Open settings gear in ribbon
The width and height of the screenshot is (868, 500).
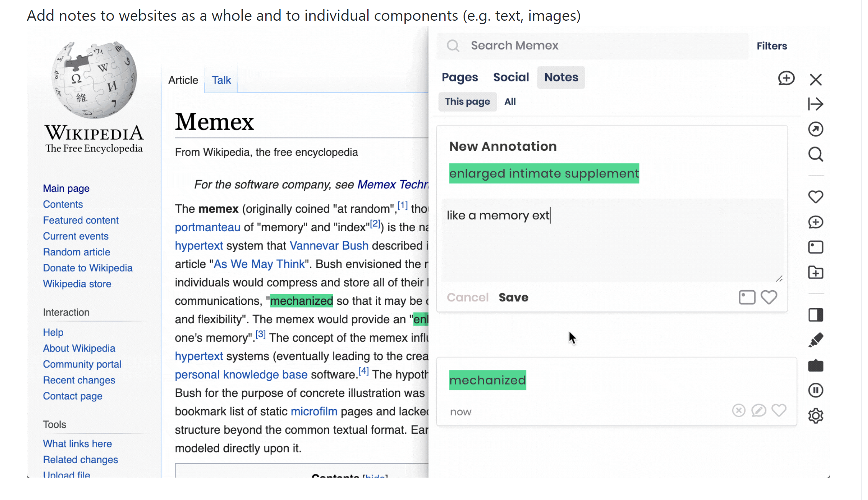(x=815, y=416)
